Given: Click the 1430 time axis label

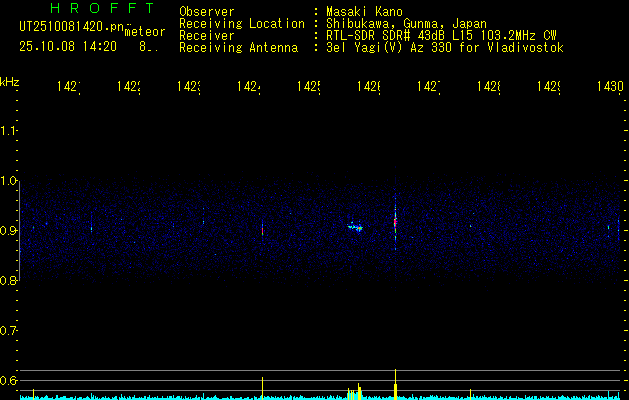Looking at the screenshot, I should (610, 87).
